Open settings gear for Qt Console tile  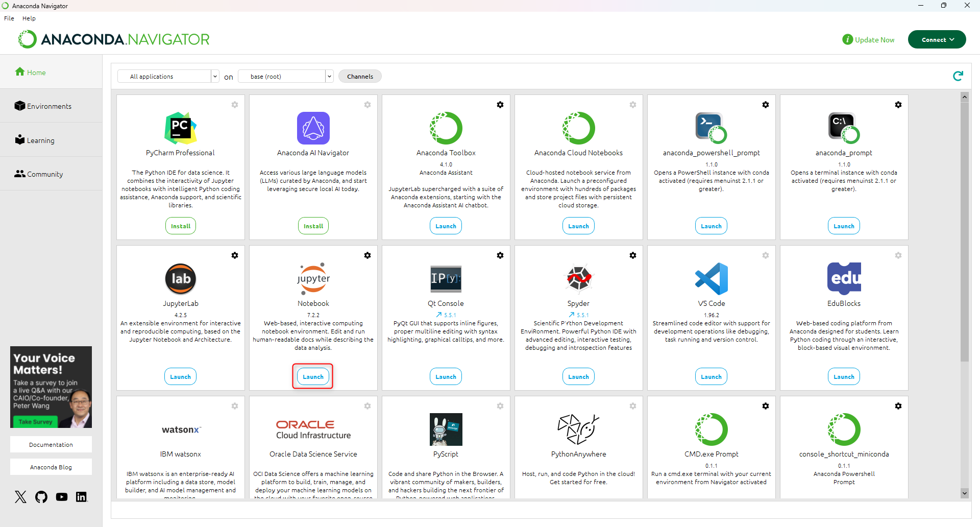(500, 255)
